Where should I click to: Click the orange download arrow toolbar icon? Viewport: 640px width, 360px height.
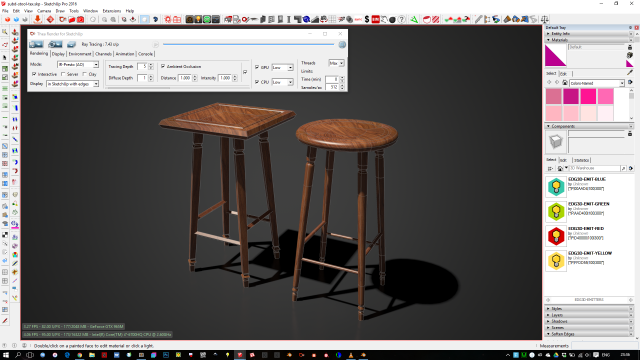point(38,19)
